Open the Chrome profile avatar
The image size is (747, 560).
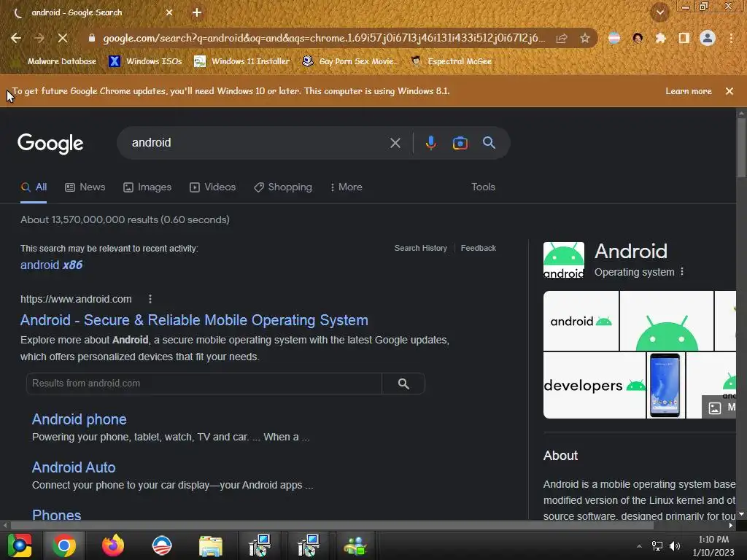[708, 38]
